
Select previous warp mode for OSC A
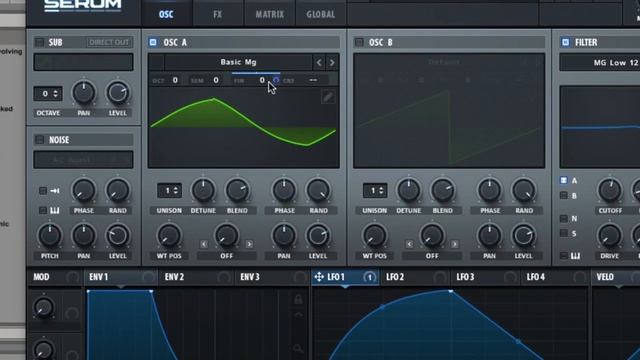(204, 244)
